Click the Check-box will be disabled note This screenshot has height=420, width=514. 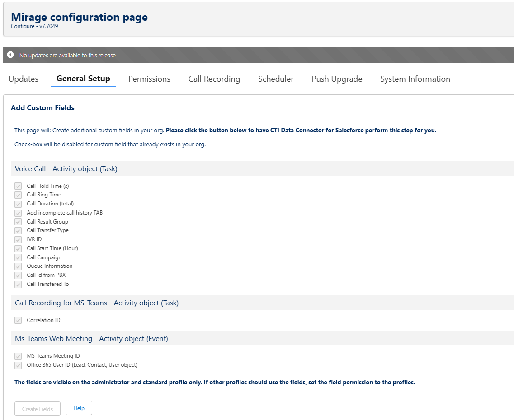pos(110,145)
